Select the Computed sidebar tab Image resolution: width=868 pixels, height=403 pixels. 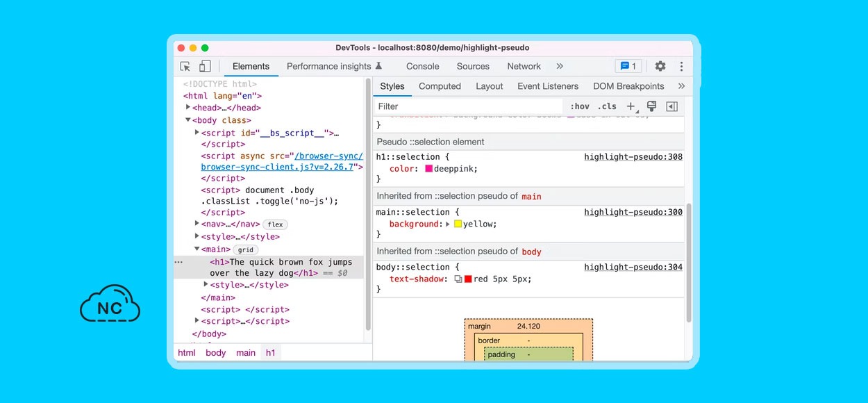coord(440,86)
